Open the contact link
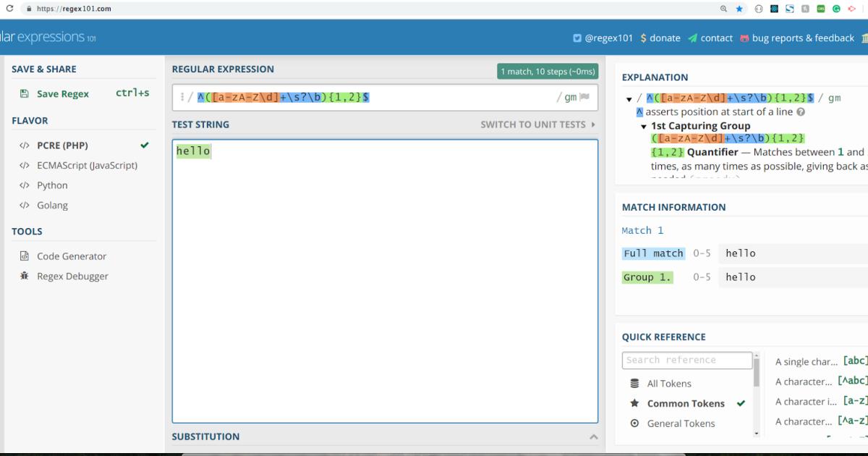This screenshot has width=868, height=456. coord(710,38)
